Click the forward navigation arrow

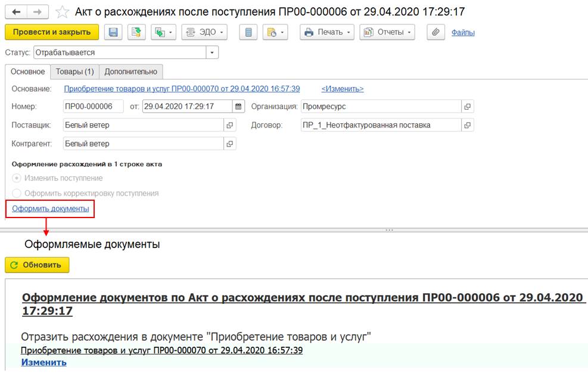(38, 12)
